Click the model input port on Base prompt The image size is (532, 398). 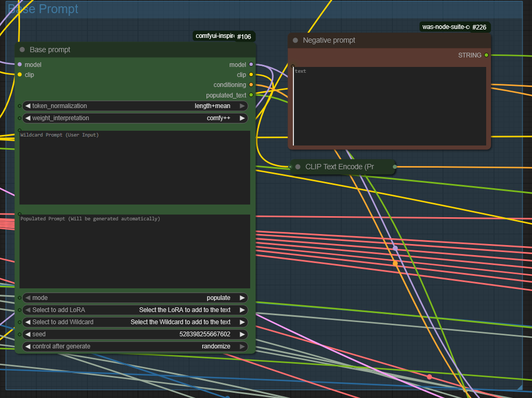(19, 64)
